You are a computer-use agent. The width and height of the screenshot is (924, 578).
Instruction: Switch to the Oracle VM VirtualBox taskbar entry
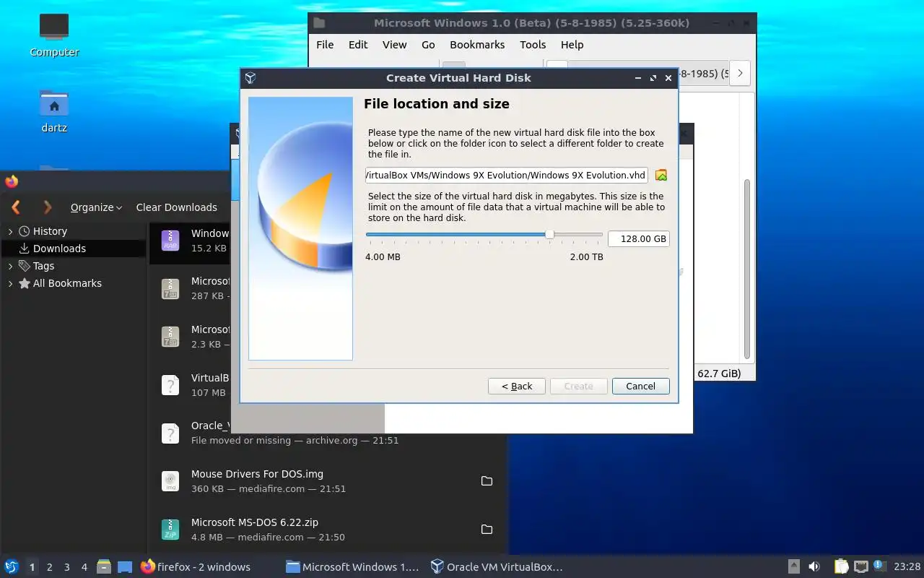pos(497,567)
